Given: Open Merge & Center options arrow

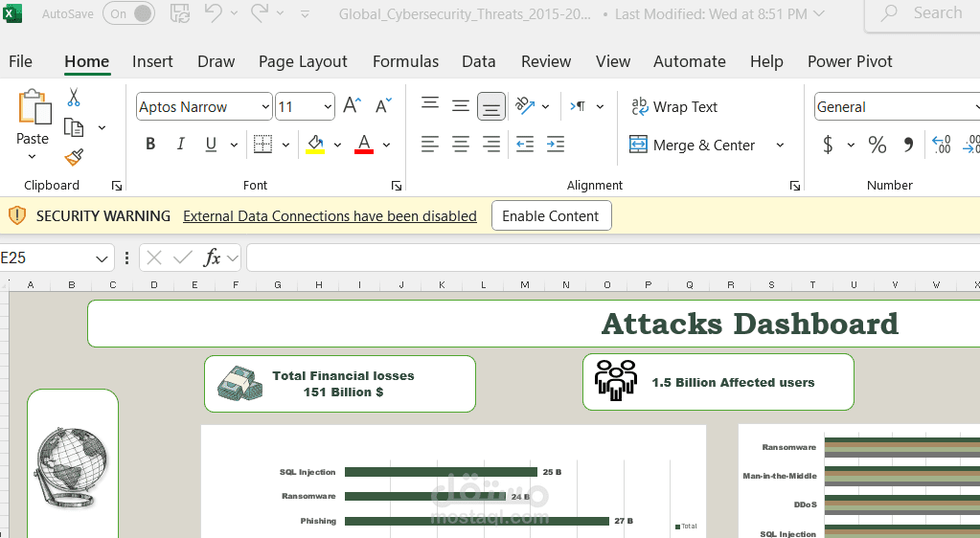Looking at the screenshot, I should pos(780,145).
